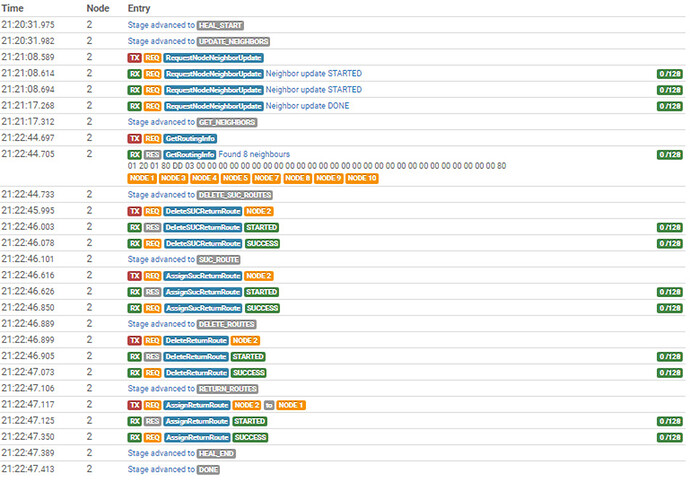
Task: Click the DELETE_SUC_ROUTES stage badge
Action: point(235,195)
